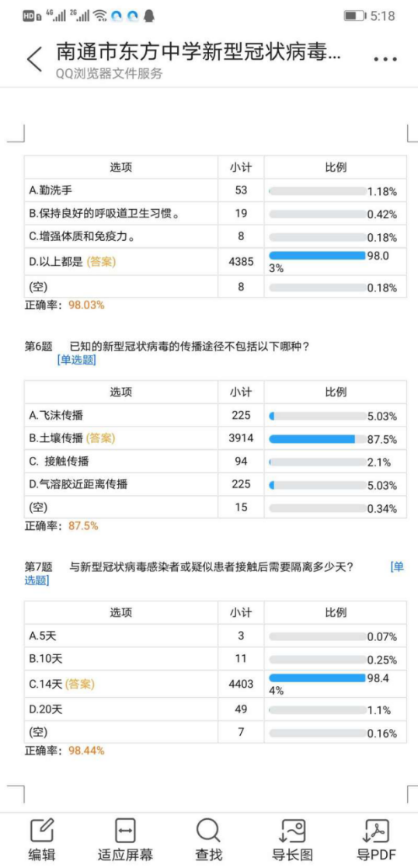This screenshot has width=418, height=868.
Task: Tap the battery indicator in status bar
Action: tap(354, 16)
